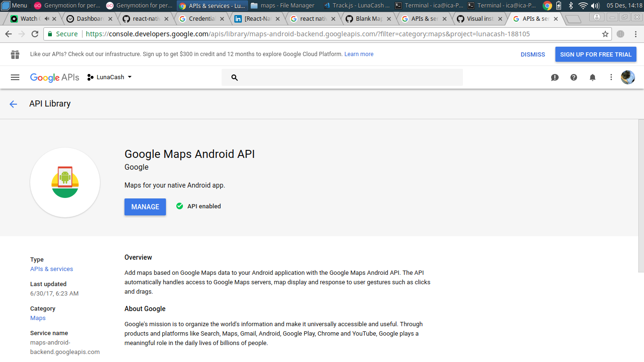Open the first Terminal taskbar window
This screenshot has height=362, width=644.
pos(429,6)
